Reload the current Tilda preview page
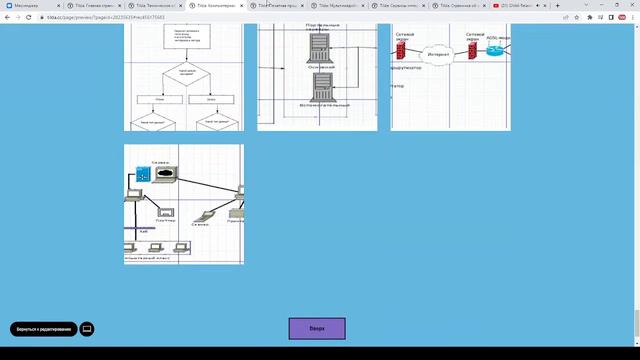 29,18
